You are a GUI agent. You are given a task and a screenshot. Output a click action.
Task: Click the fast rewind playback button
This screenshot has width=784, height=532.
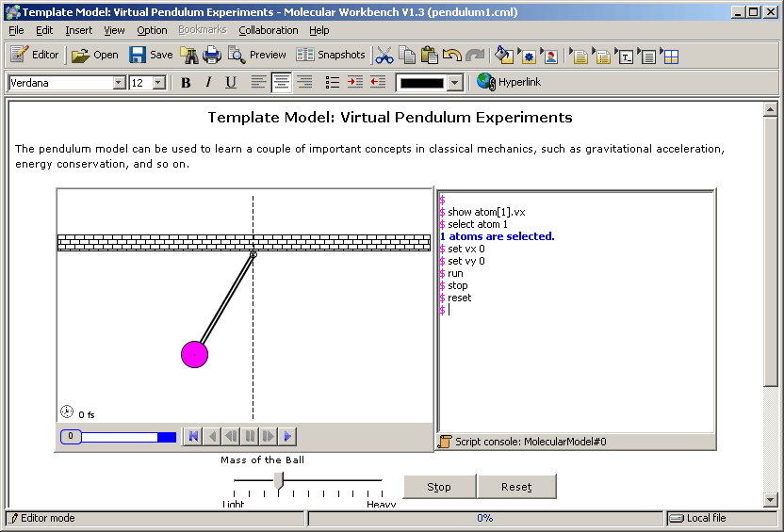231,437
